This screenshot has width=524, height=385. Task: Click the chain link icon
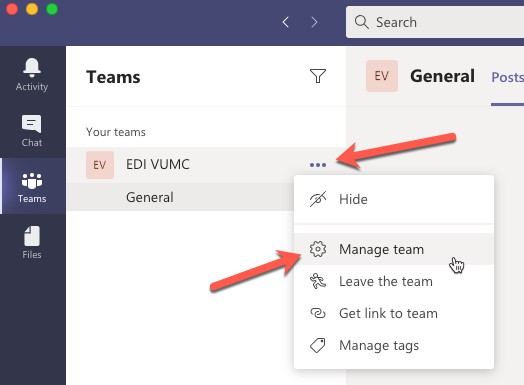coord(318,313)
